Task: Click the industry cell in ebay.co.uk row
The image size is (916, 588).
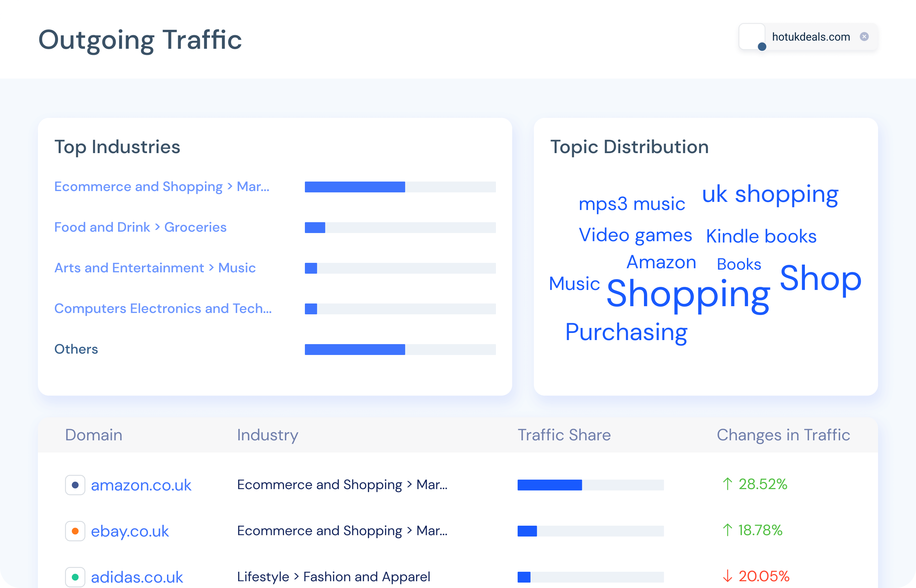Action: point(342,531)
